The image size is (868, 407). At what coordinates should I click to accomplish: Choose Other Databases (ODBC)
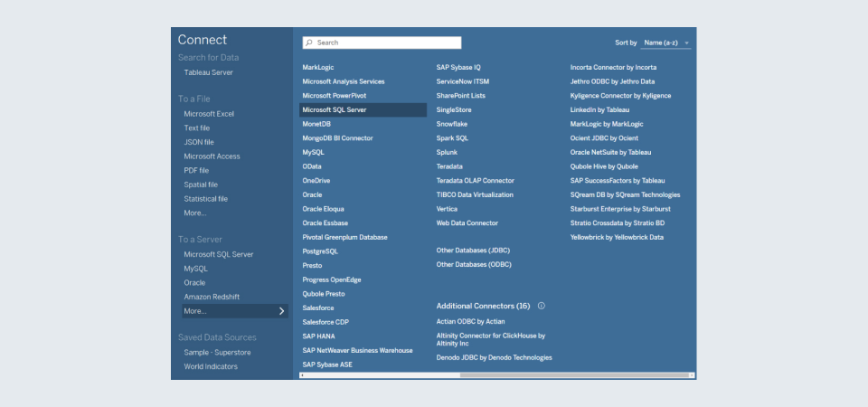(x=474, y=265)
